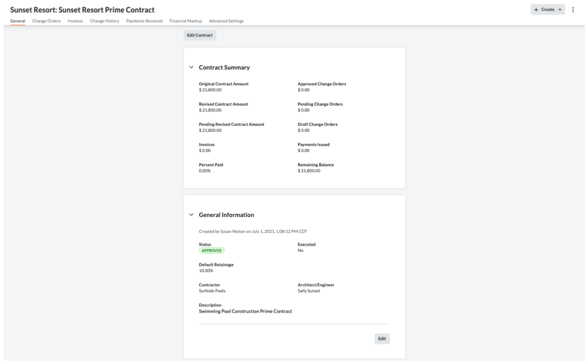Collapse the General Information section chevron

[191, 215]
